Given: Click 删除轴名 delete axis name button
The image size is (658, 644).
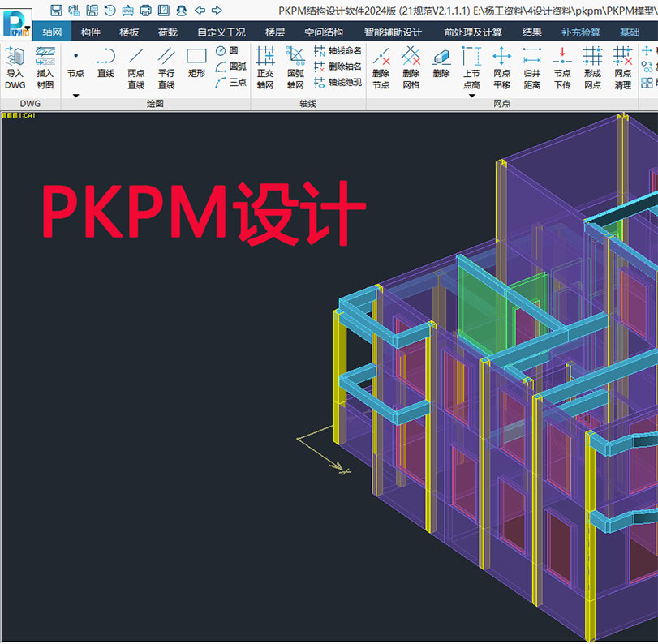Looking at the screenshot, I should [338, 67].
